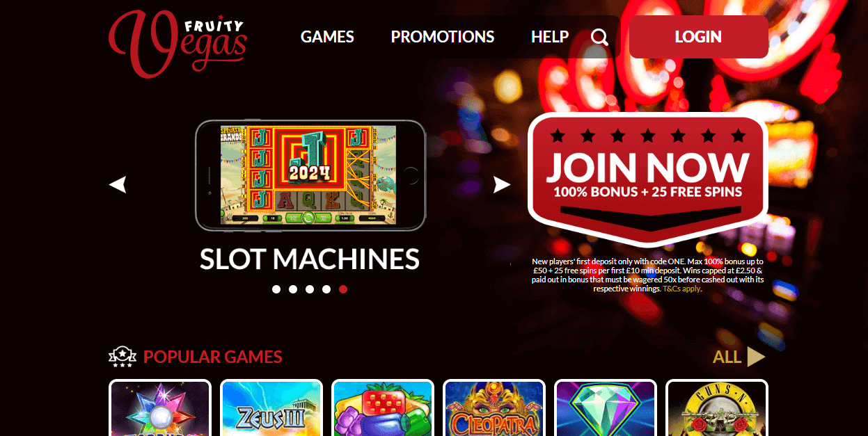
Task: Open the HELP menu item
Action: (550, 37)
